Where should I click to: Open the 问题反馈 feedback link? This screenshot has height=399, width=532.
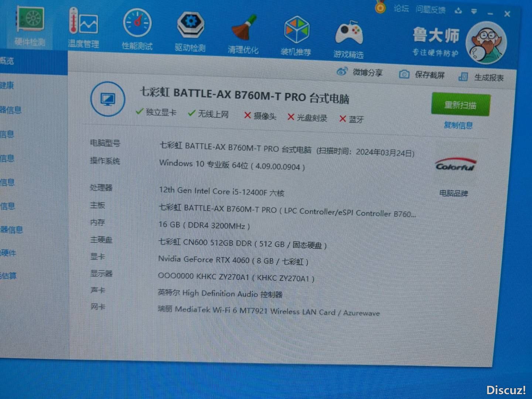point(430,10)
